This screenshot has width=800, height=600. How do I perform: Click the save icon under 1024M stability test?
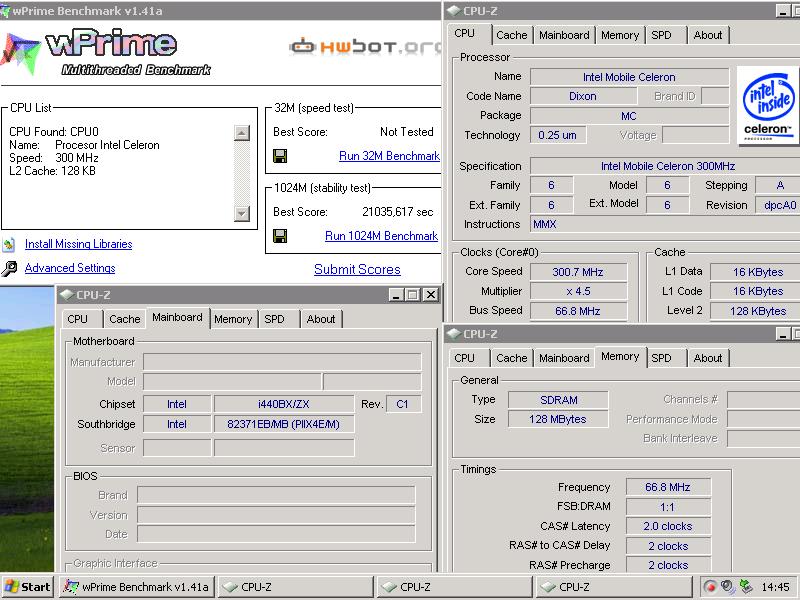(x=280, y=236)
